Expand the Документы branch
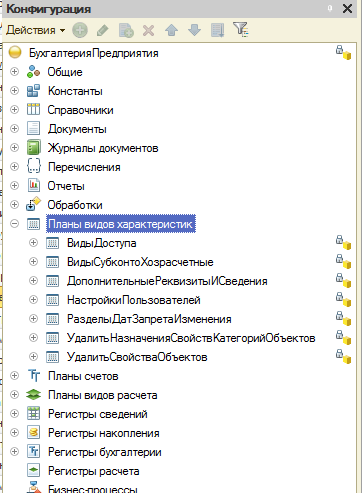This screenshot has height=493, width=362. (14, 128)
